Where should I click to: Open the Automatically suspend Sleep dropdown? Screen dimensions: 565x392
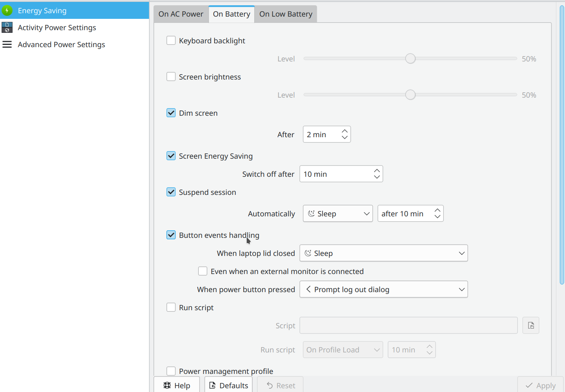338,213
